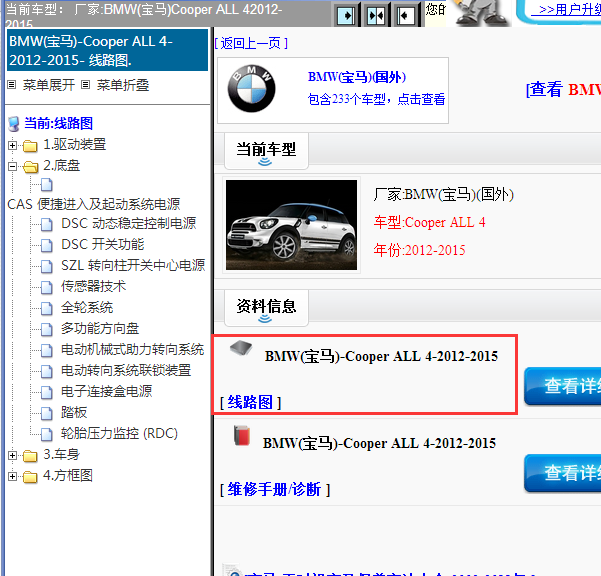
Task: Click the BMW roundel logo
Action: click(x=251, y=89)
